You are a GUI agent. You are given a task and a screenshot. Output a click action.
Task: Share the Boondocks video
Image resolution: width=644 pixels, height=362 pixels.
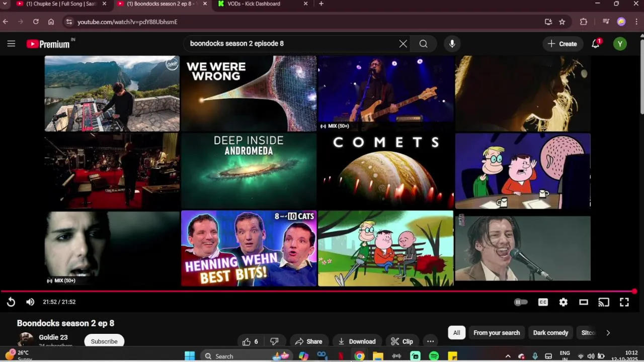[x=308, y=341]
